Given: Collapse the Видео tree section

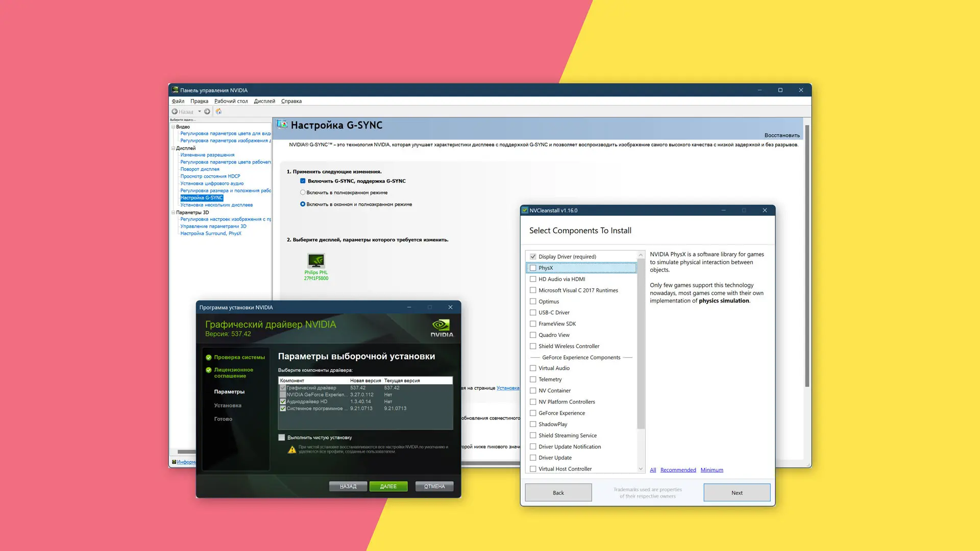Looking at the screenshot, I should (173, 127).
